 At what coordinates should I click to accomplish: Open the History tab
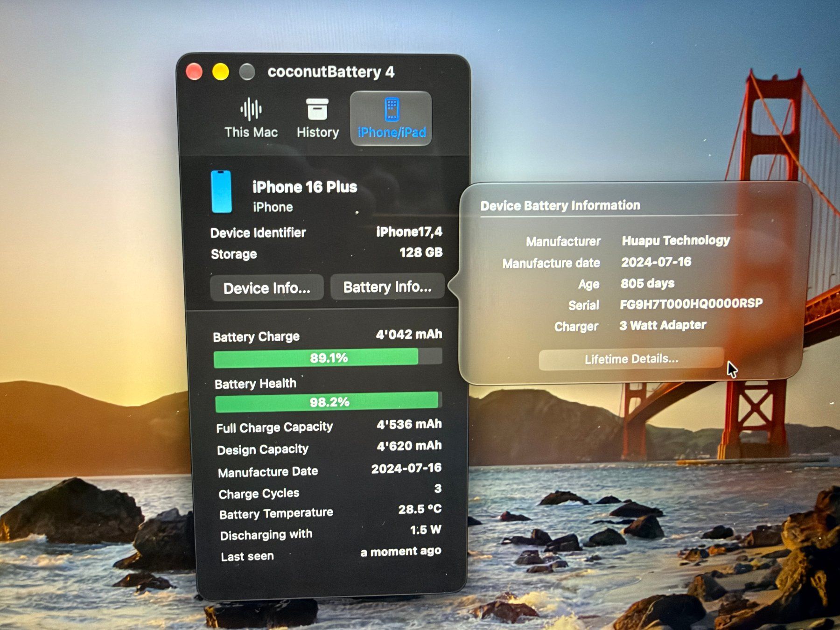[x=318, y=119]
